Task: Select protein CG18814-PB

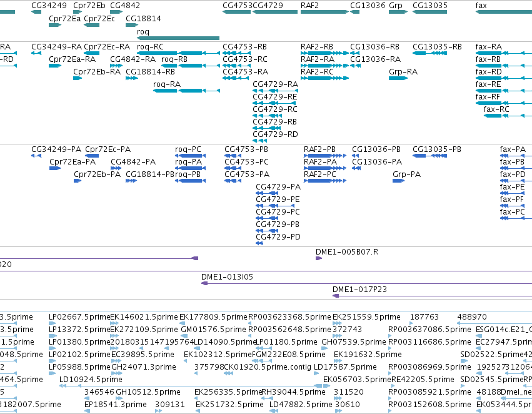Action: pyautogui.click(x=131, y=181)
